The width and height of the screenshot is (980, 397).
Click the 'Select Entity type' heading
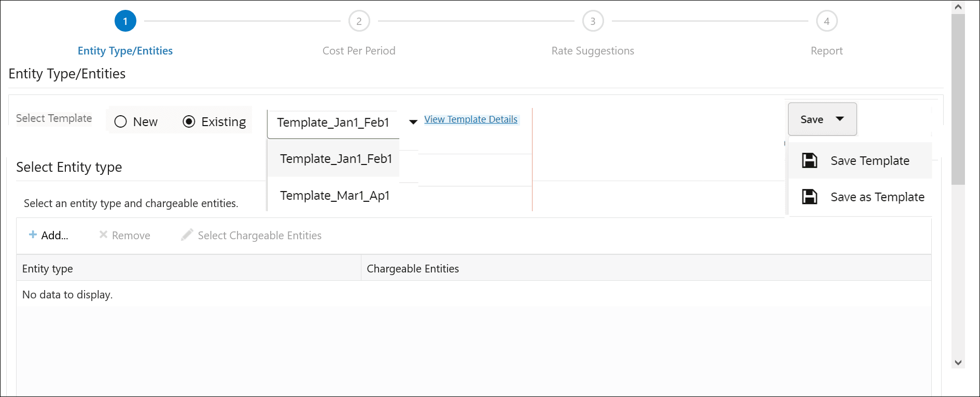pos(69,167)
